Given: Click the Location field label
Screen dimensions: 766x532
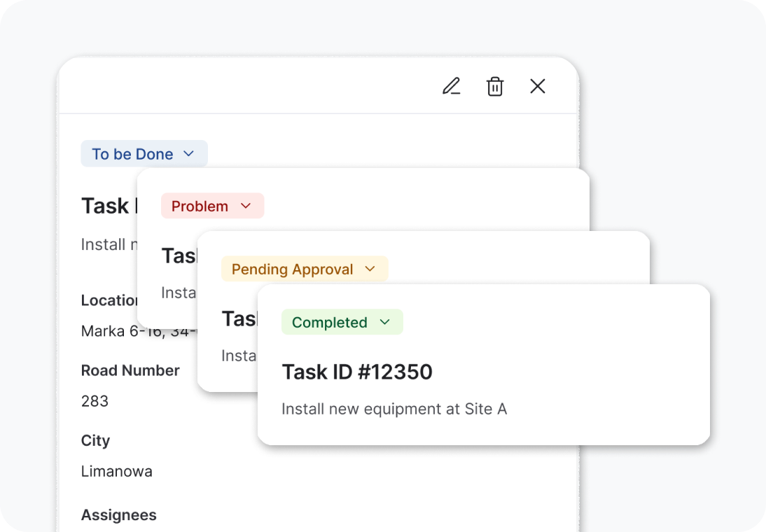Looking at the screenshot, I should coord(109,300).
